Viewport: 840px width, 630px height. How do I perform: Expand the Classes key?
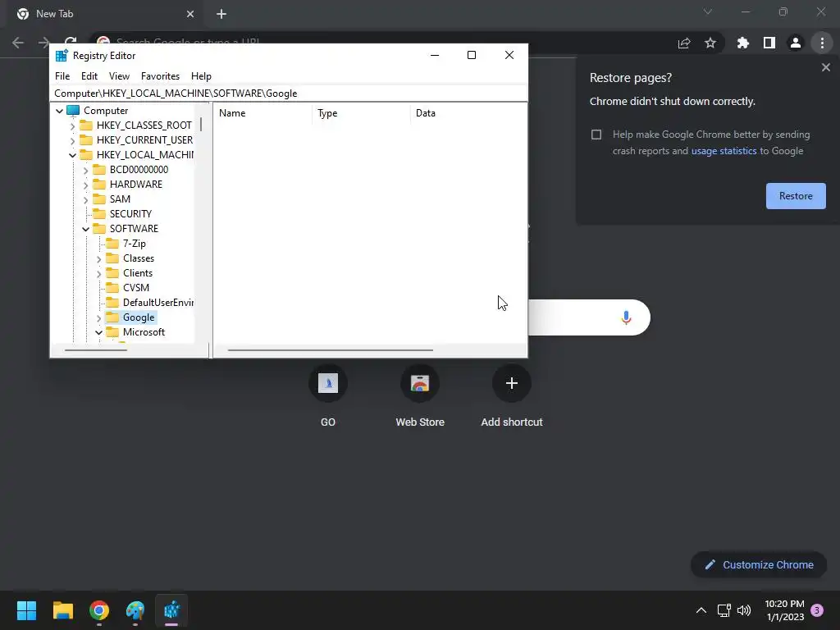98,259
